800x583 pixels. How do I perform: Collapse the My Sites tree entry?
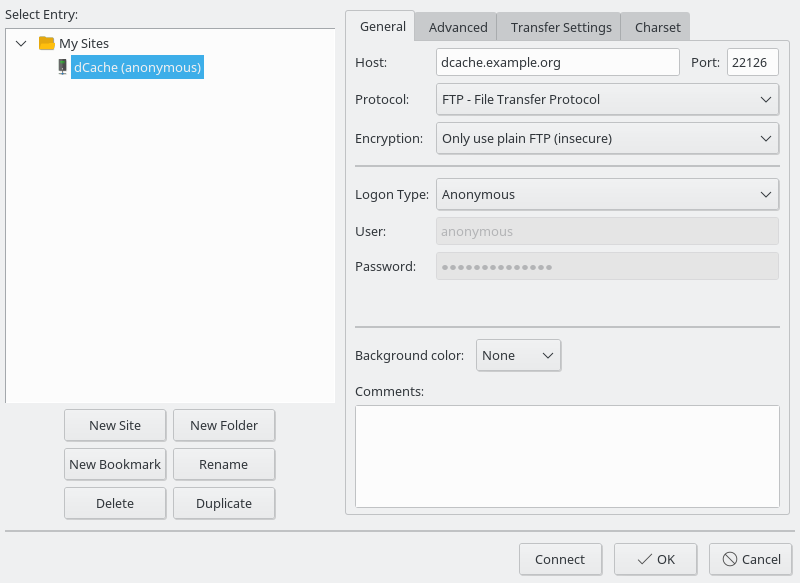tap(21, 43)
